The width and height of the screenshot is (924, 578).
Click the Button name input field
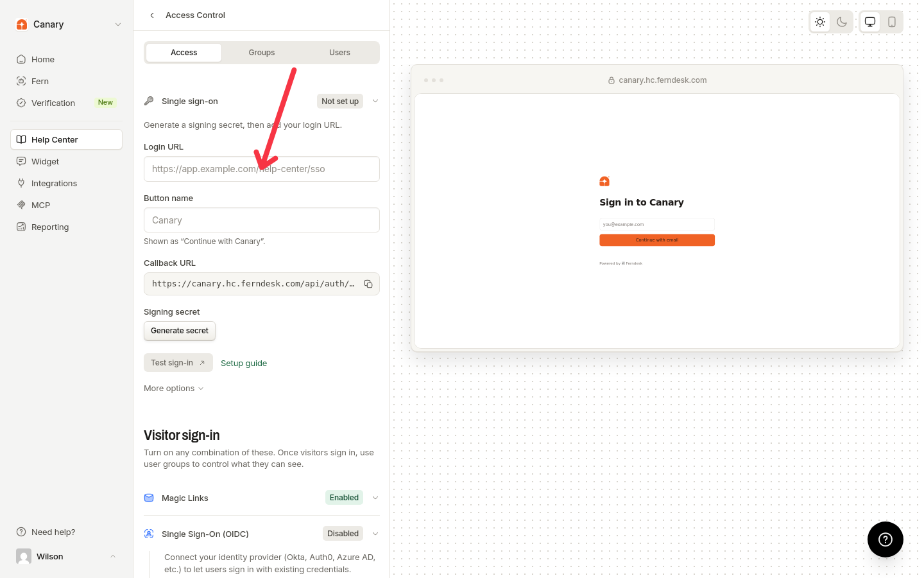pyautogui.click(x=262, y=220)
